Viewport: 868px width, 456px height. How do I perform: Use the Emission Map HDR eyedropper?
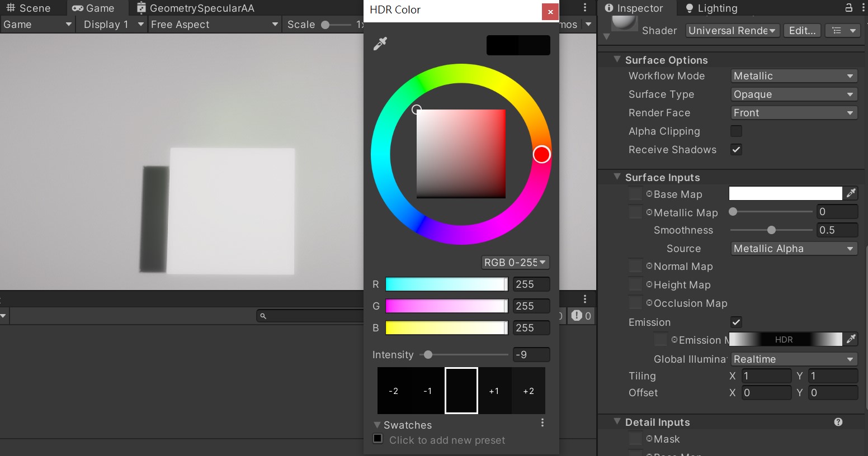point(851,339)
